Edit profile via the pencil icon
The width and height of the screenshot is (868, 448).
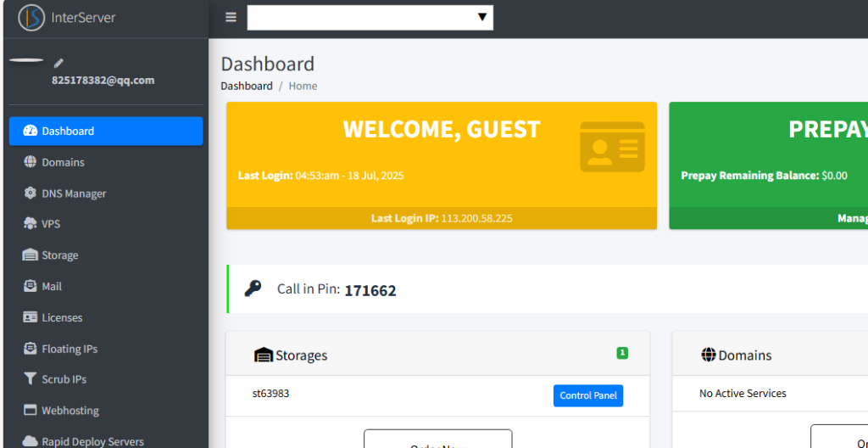pyautogui.click(x=58, y=63)
